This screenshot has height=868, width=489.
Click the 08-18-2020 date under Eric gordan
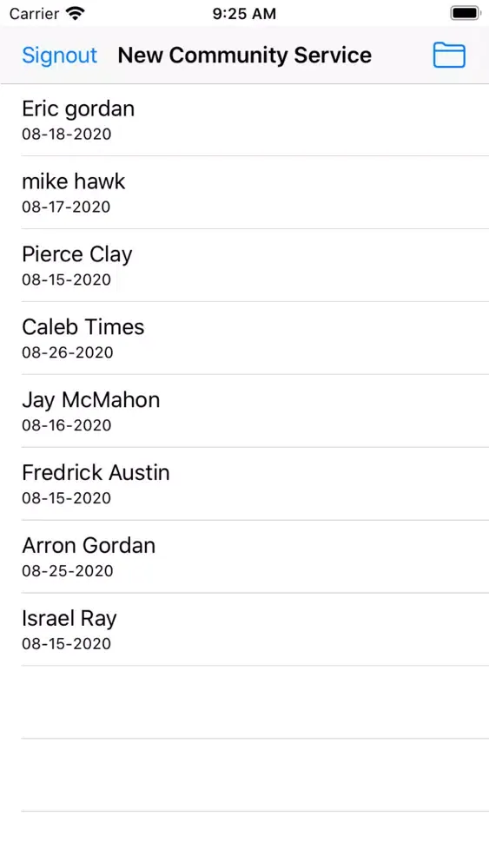tap(67, 134)
